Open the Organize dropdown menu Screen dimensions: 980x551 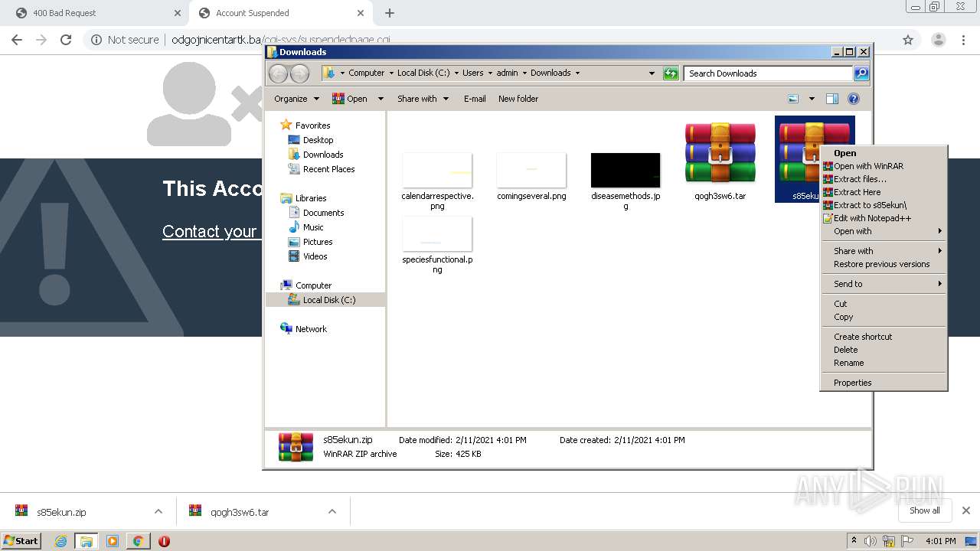coord(296,99)
